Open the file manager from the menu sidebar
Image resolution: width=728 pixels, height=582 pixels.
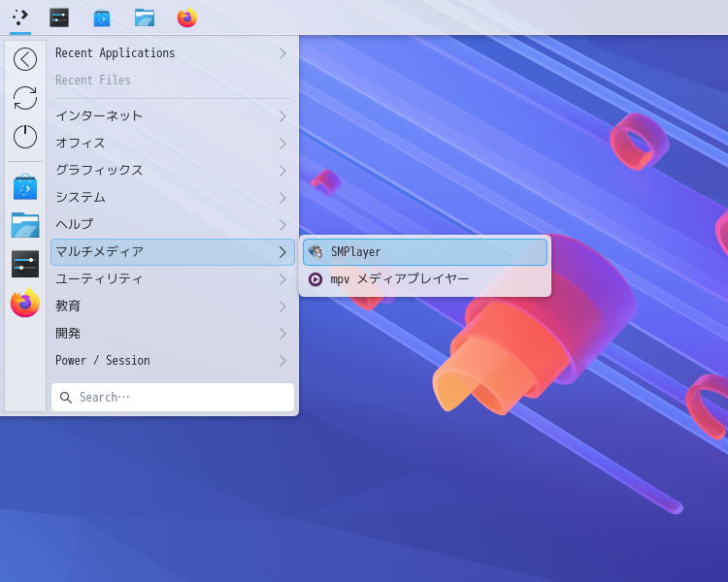(x=25, y=225)
